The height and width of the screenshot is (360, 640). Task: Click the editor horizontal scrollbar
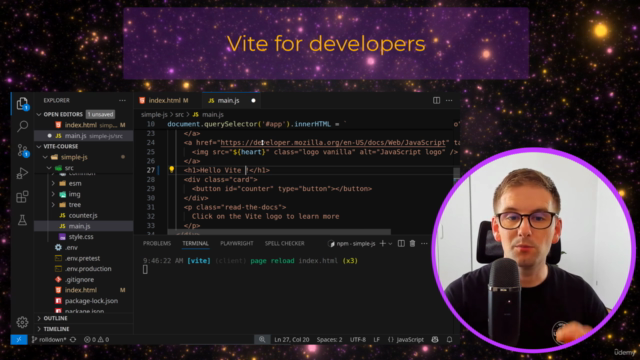click(280, 232)
